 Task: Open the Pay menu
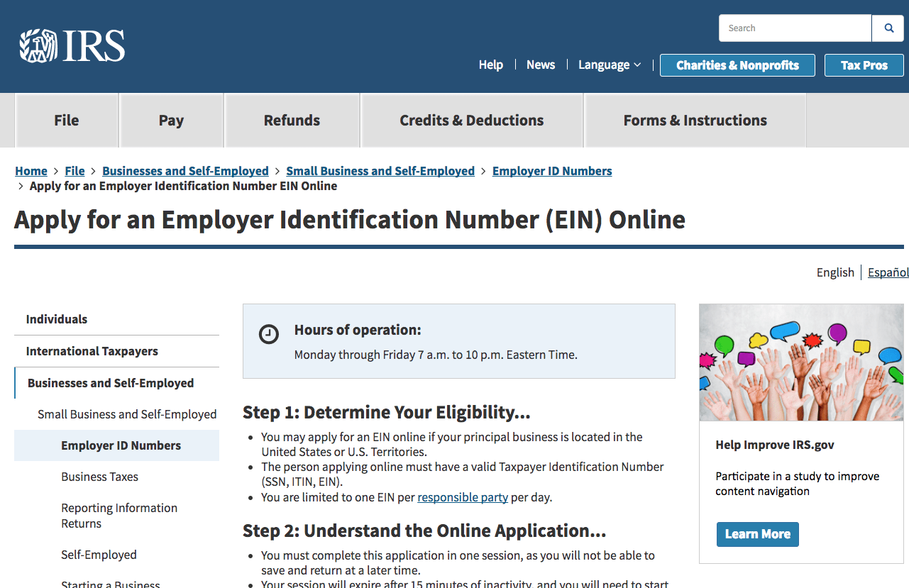(171, 120)
